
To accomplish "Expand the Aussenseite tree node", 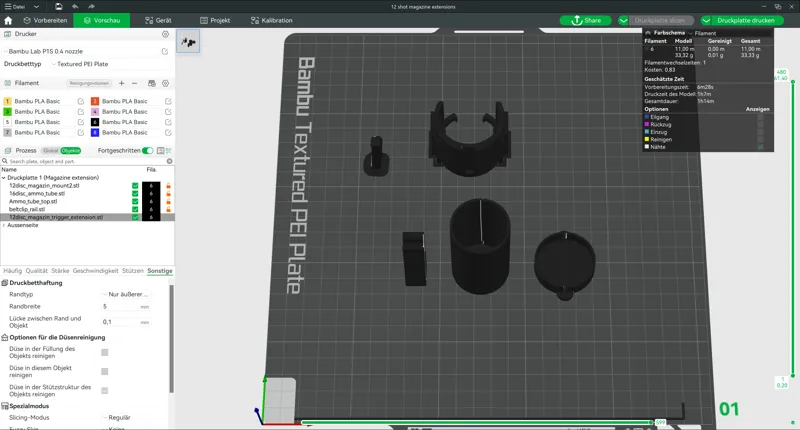I will [4, 225].
